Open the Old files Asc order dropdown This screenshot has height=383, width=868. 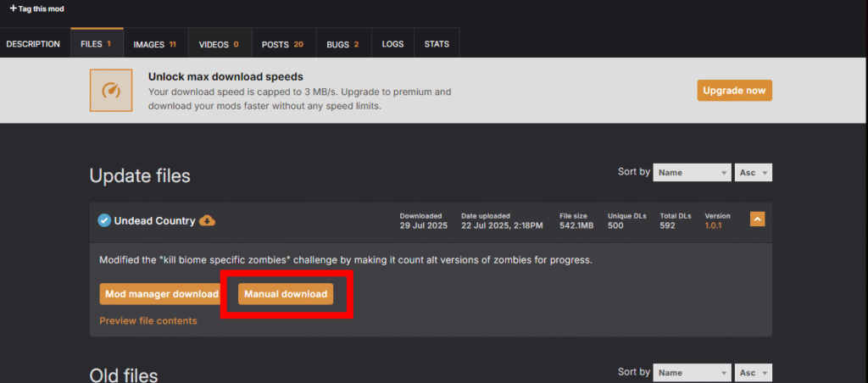(753, 373)
